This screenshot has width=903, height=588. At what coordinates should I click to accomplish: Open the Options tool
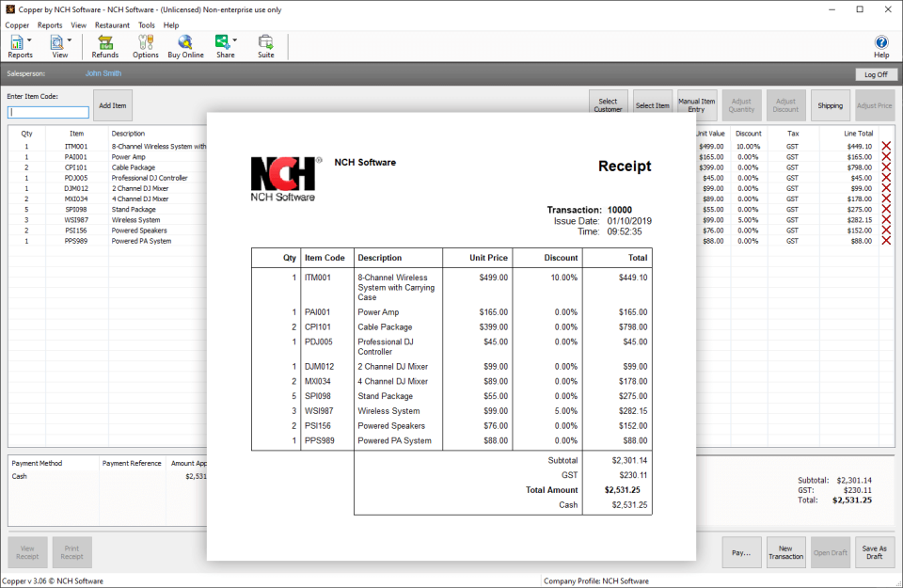click(145, 46)
